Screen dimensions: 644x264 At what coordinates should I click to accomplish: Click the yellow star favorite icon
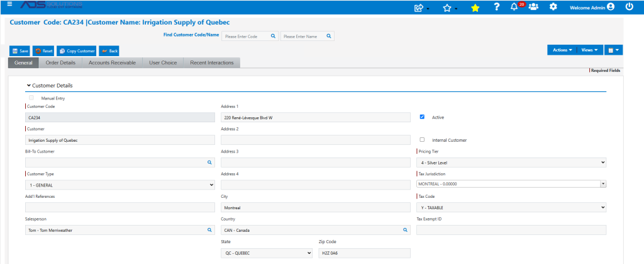475,8
